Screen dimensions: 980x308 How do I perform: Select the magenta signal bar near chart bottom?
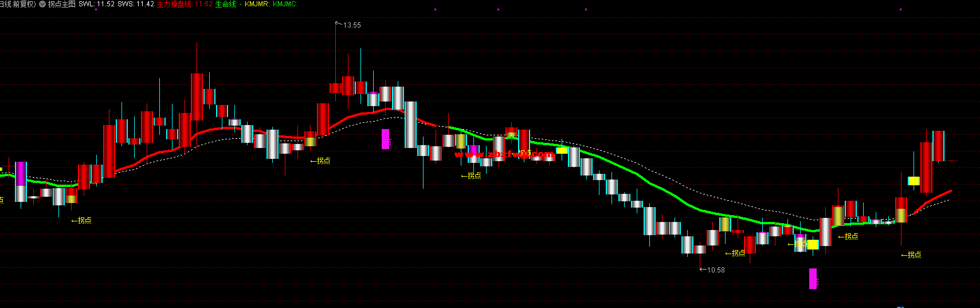pos(813,278)
